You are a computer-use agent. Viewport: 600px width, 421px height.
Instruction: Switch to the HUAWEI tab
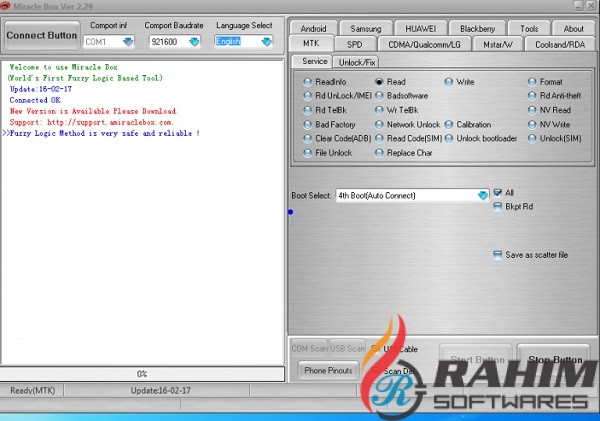(x=421, y=29)
